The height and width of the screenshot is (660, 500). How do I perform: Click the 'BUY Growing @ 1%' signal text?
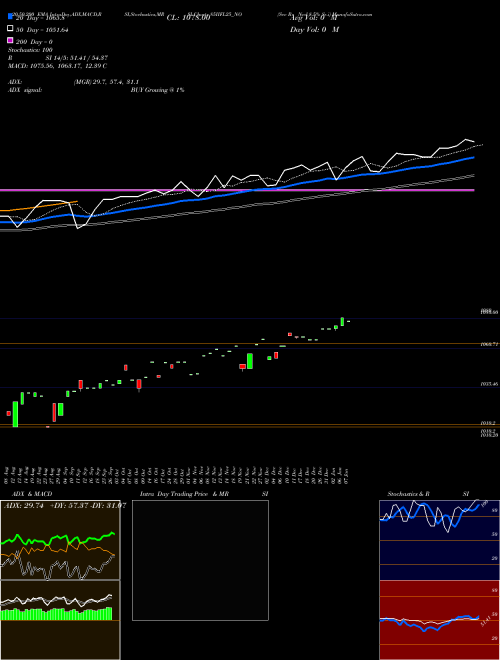coord(157,90)
